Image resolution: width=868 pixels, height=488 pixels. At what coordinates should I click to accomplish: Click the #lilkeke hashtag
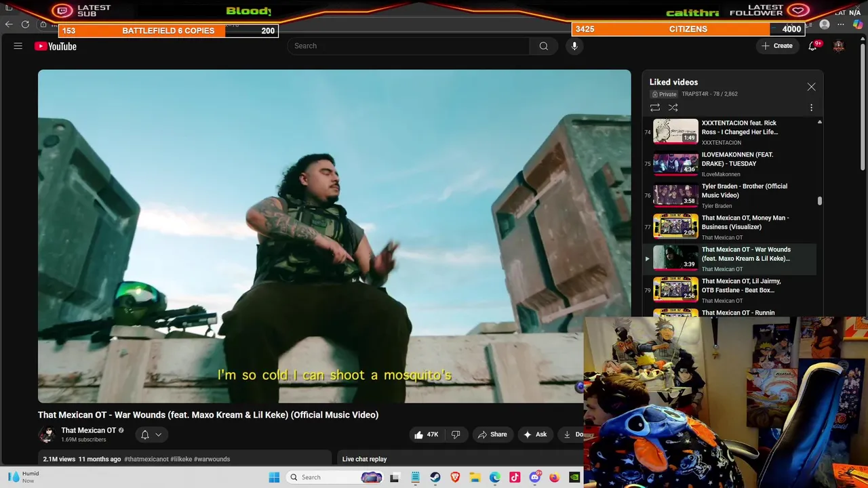tap(181, 459)
